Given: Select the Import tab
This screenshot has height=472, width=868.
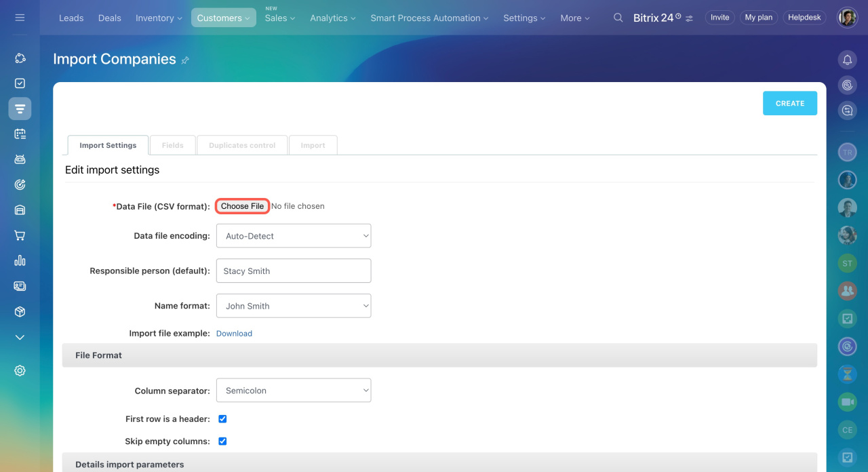Looking at the screenshot, I should pos(313,145).
